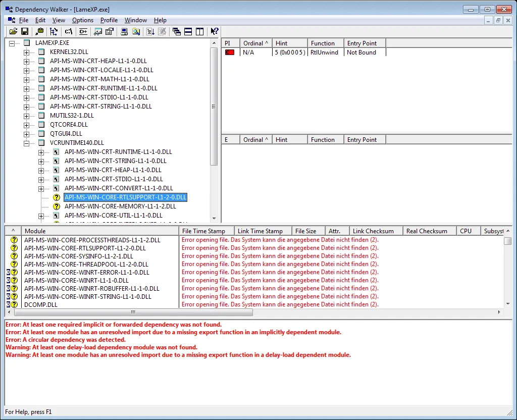Sort imports by Function column header
The width and height of the screenshot is (517, 420).
pos(326,43)
